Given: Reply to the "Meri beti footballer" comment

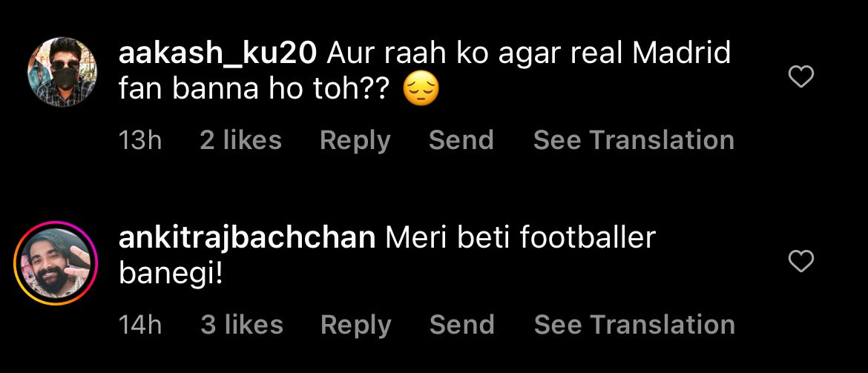Looking at the screenshot, I should click(x=355, y=325).
